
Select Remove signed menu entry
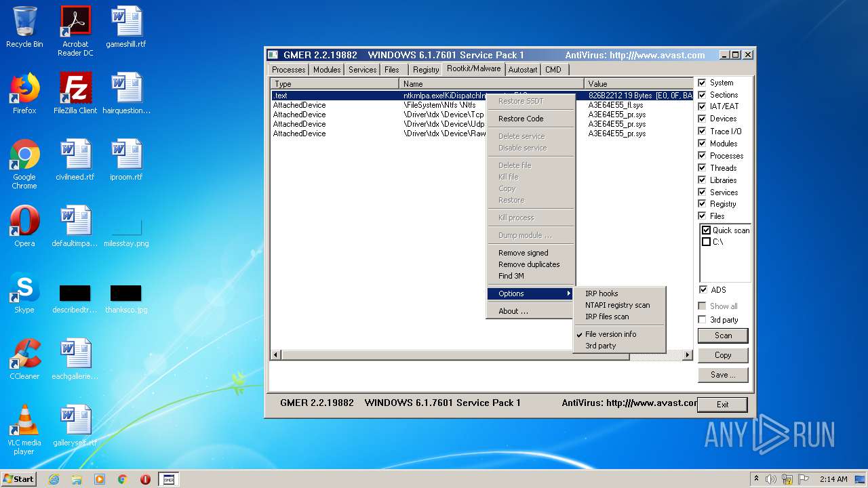click(x=530, y=253)
